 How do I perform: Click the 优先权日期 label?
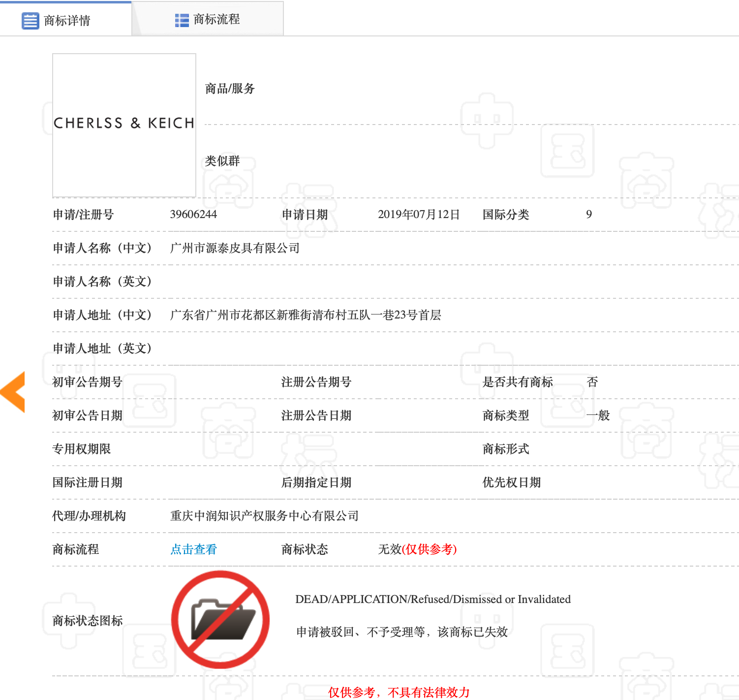coord(512,482)
